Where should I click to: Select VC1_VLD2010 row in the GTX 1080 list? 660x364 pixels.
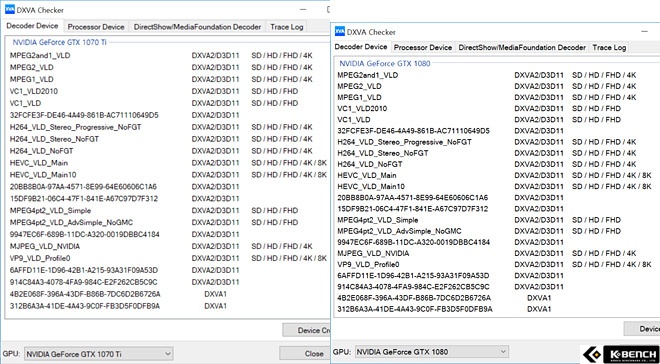coord(495,109)
